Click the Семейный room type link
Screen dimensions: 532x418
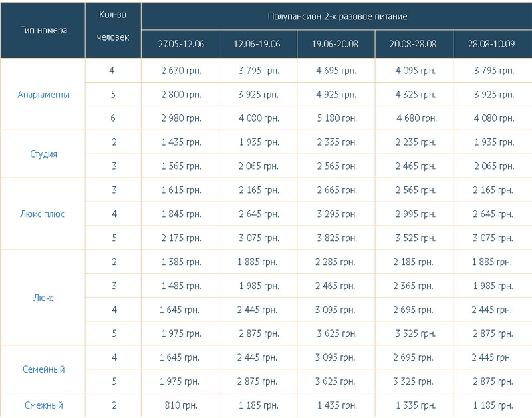click(43, 369)
